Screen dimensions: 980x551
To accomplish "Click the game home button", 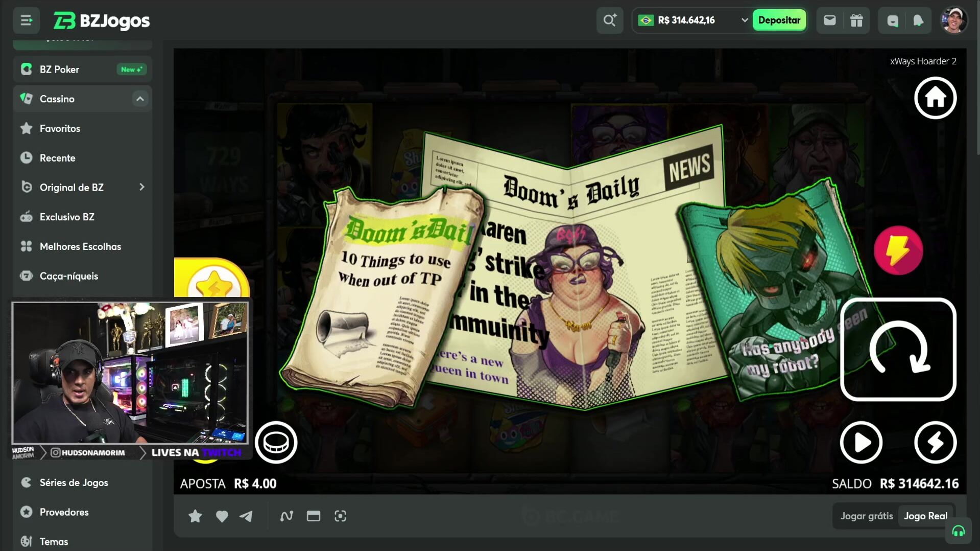I will click(935, 98).
